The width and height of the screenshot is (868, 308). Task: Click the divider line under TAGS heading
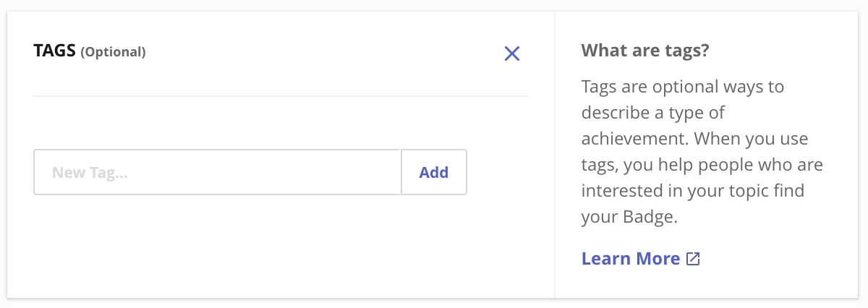[x=281, y=96]
